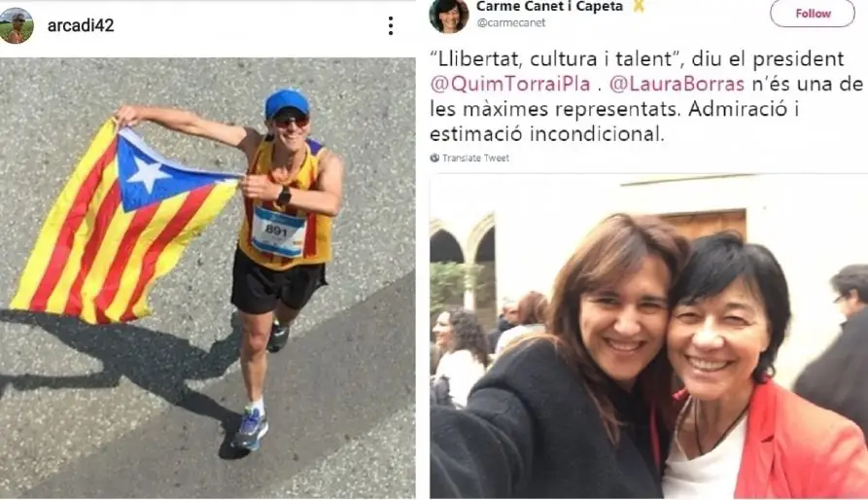Viewport: 868px width, 500px height.
Task: Click arcadi42's round profile avatar
Action: click(17, 25)
